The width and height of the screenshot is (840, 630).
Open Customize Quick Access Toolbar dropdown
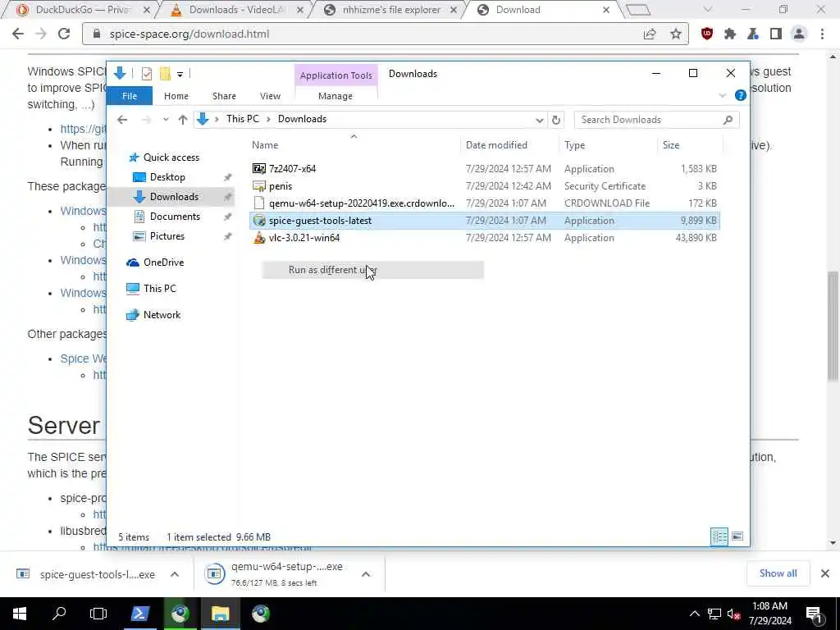180,74
